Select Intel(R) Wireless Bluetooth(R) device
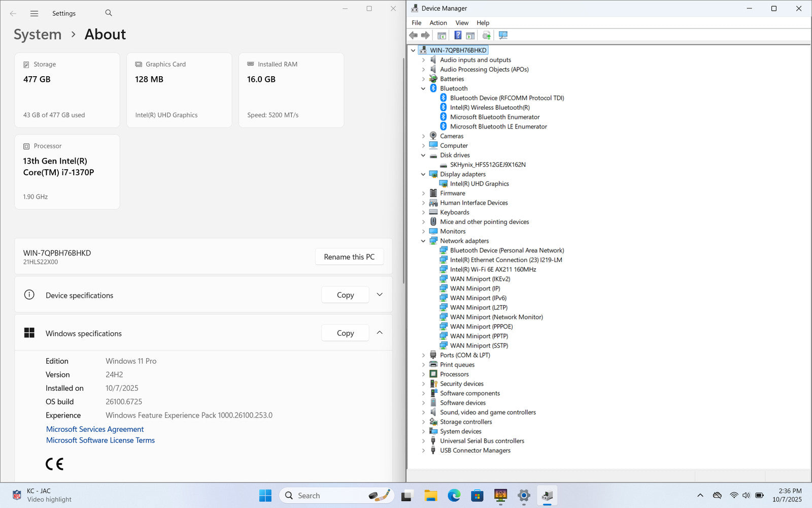812x508 pixels. 489,108
